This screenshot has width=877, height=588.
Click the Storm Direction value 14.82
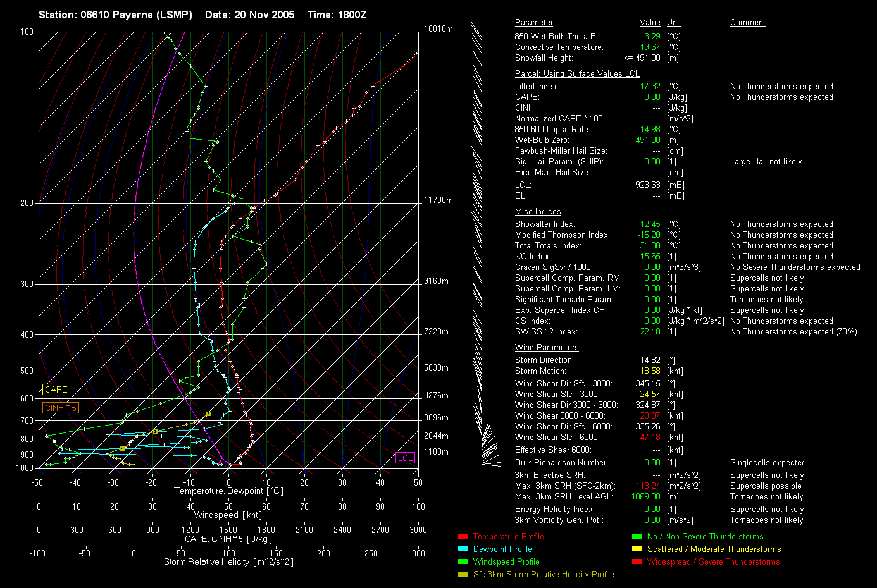pyautogui.click(x=650, y=360)
